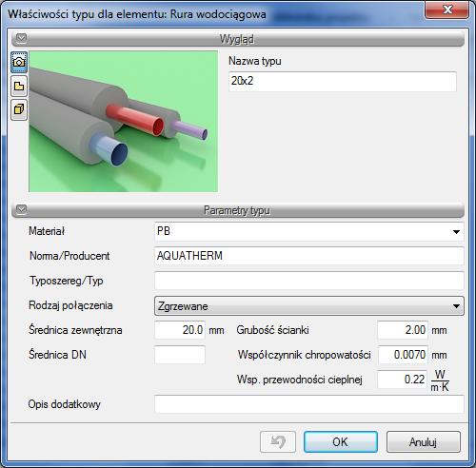This screenshot has width=476, height=468.
Task: Click the pipe preview image
Action: coord(123,122)
